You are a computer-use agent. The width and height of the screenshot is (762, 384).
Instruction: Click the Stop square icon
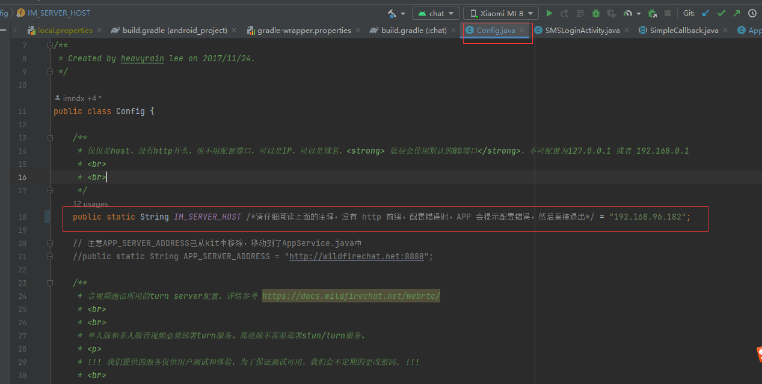(668, 13)
